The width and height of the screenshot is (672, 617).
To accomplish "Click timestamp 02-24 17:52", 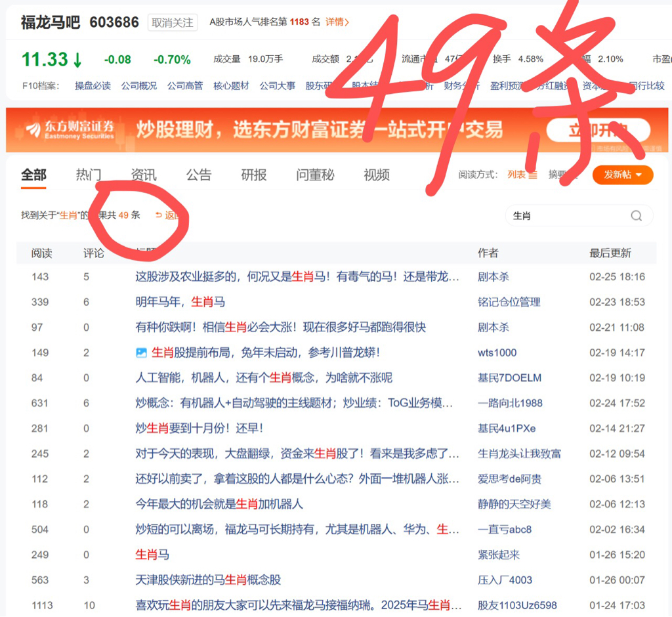I will pos(617,404).
